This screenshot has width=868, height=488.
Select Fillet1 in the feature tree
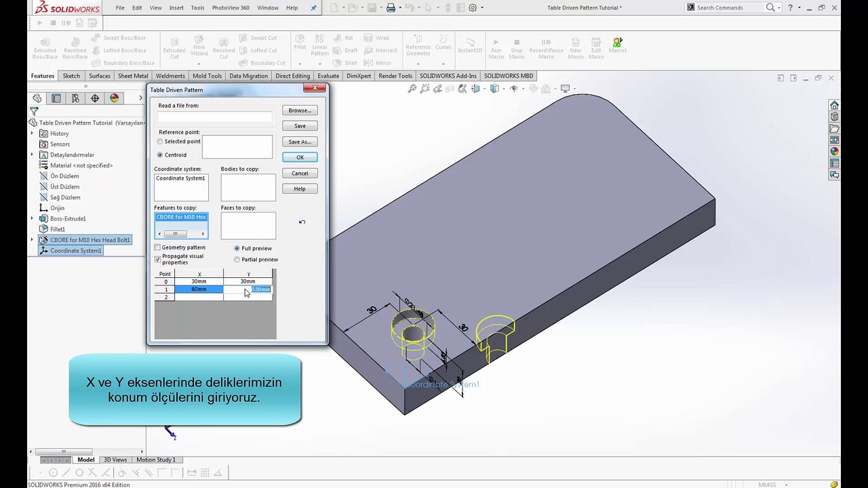point(58,229)
